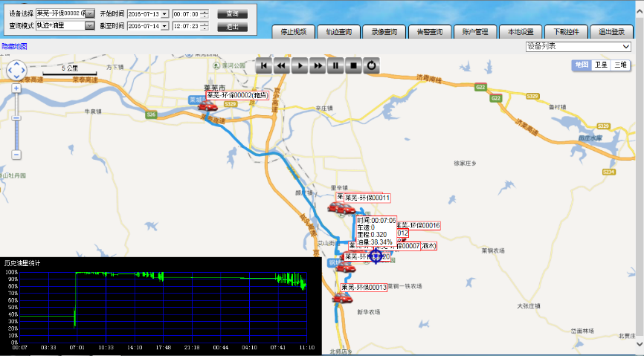Click the 莱芜-环保00013 car marker
This screenshot has height=356, width=644.
pyautogui.click(x=341, y=298)
